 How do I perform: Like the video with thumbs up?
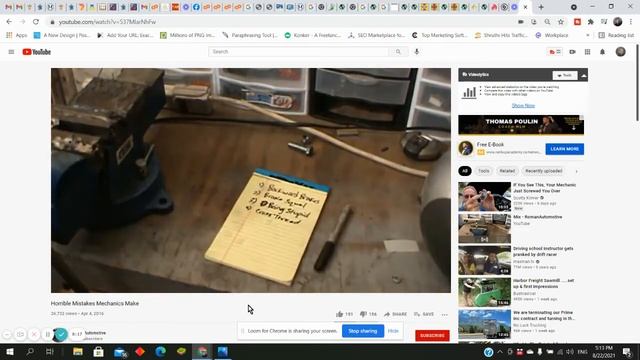[344, 314]
